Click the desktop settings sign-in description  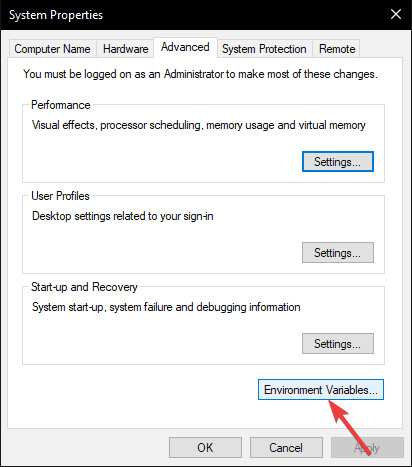[x=123, y=216]
